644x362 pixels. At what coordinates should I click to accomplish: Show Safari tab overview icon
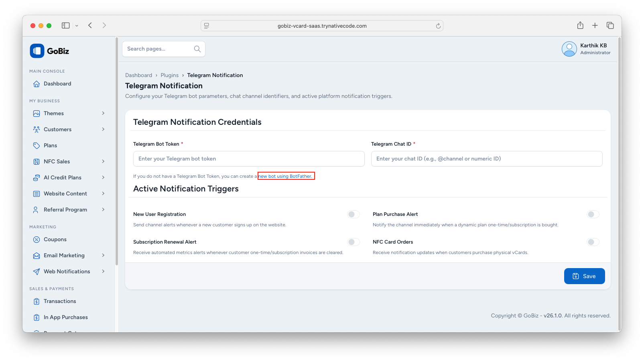(610, 25)
